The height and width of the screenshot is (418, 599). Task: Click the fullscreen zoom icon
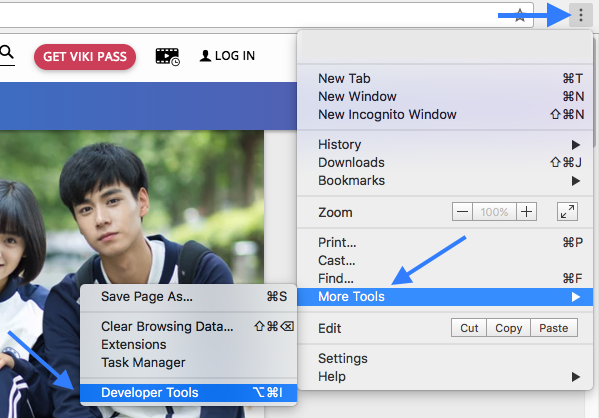click(x=567, y=212)
